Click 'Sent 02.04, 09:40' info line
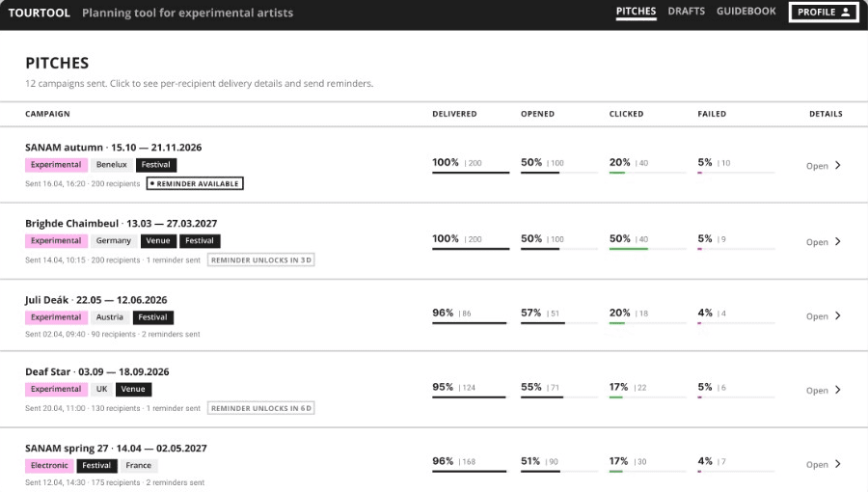The image size is (868, 492). 113,335
